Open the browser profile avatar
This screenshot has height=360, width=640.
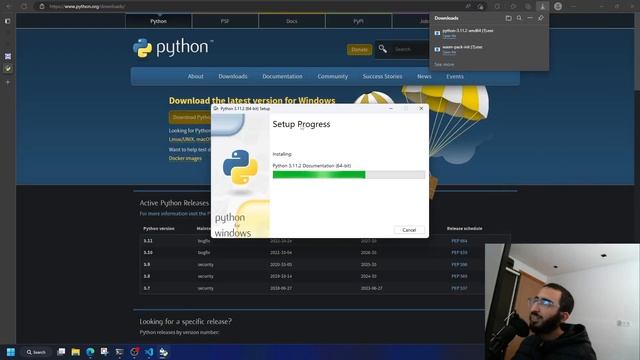pos(558,7)
